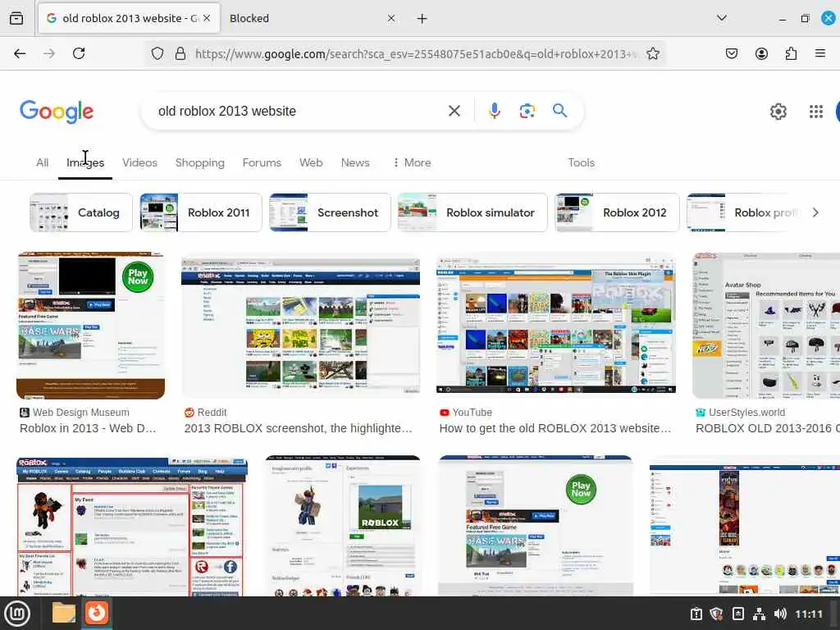Filter images by Catalog chip

[81, 212]
